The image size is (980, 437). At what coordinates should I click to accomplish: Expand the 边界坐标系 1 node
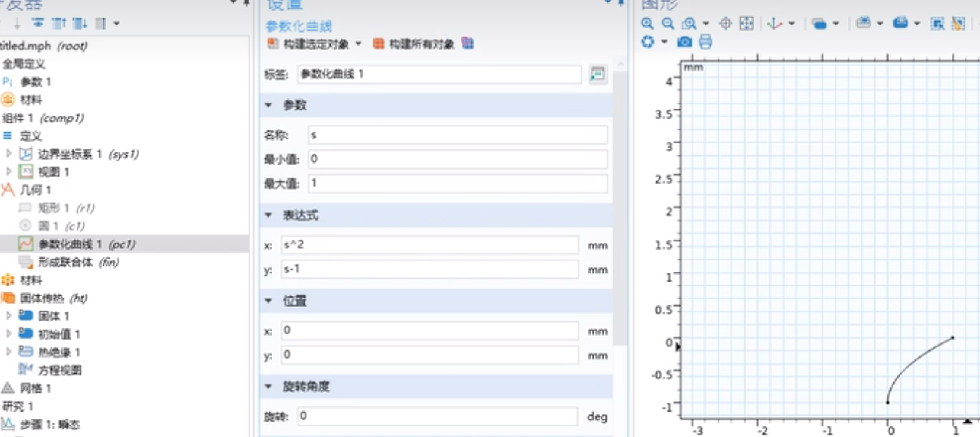click(x=8, y=154)
